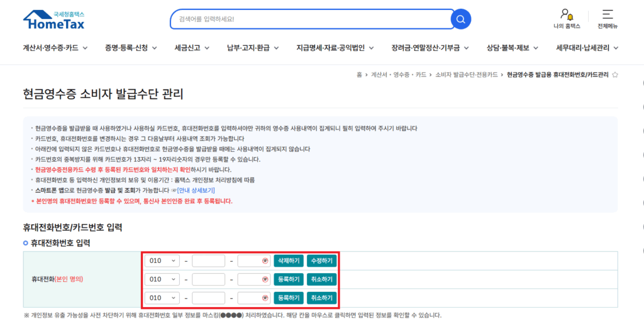Viewport: 644px width, 329px height.
Task: Click the blue magnifier search button
Action: 461,19
